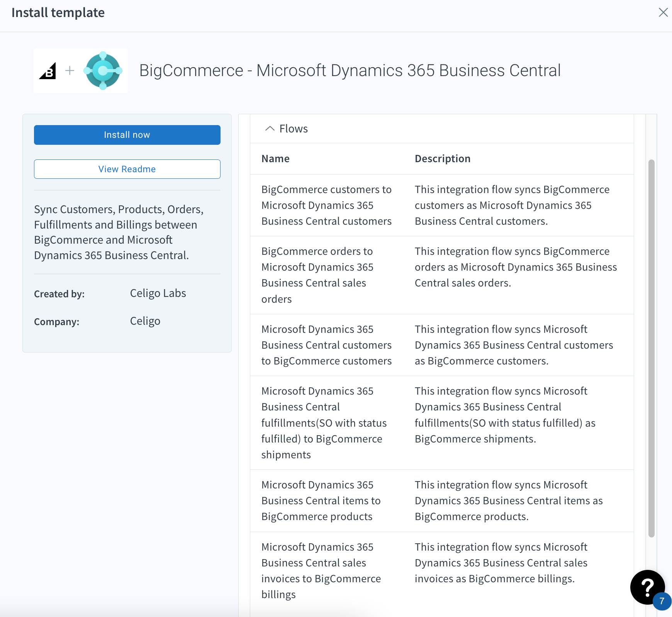Click the 'Sync Customers, Products, Orders' summary text
Screen dimensions: 672x617
pos(119,232)
